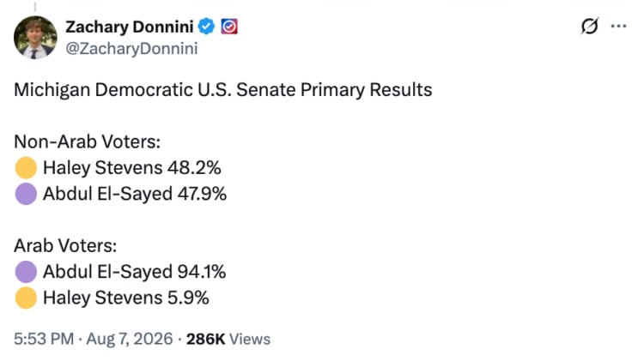Click the yellow circle beside Haley Stevens 5.9%
This screenshot has width=644, height=361.
[26, 298]
